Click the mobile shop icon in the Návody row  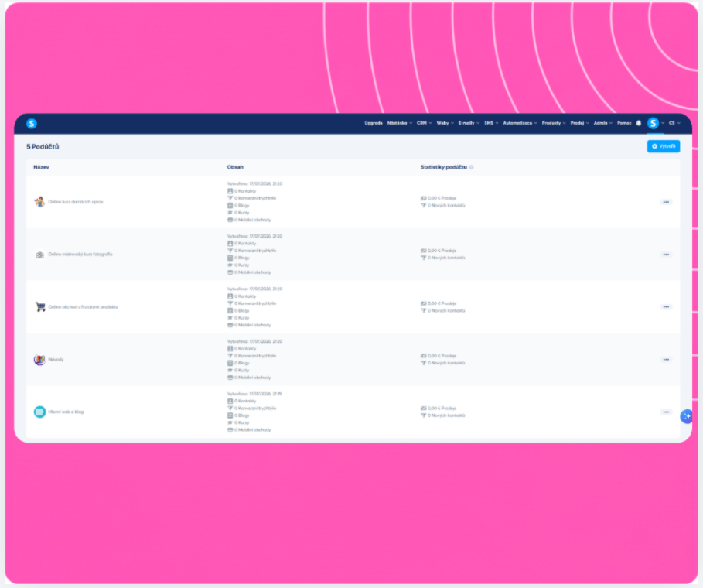point(230,378)
